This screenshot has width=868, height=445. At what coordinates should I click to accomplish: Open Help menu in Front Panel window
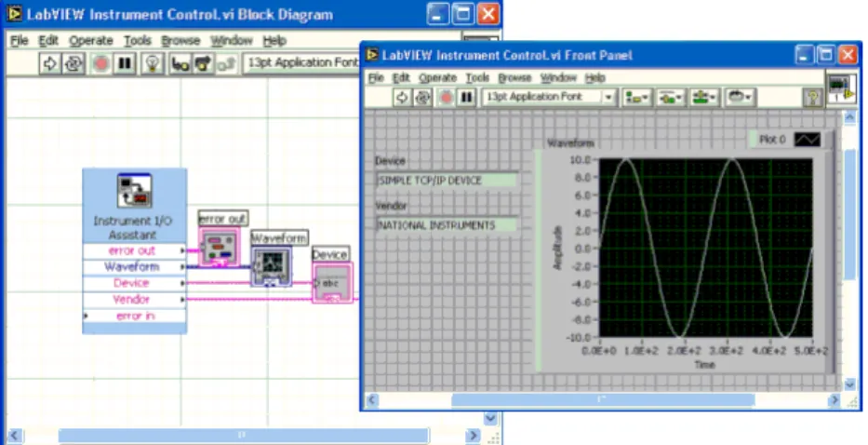(x=595, y=78)
